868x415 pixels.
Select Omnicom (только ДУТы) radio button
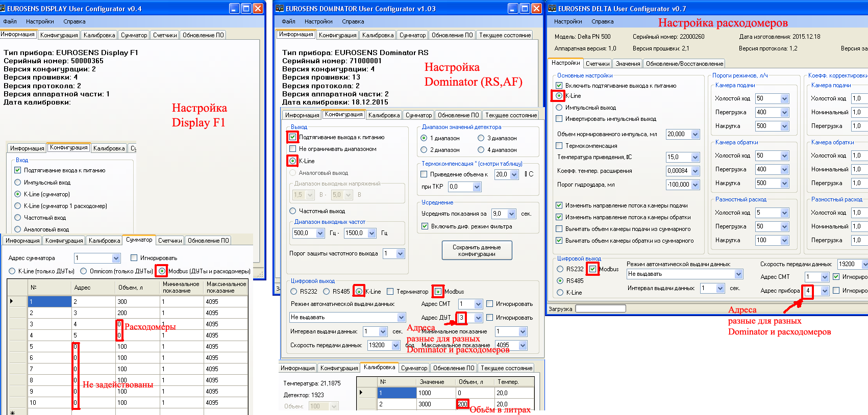click(84, 271)
